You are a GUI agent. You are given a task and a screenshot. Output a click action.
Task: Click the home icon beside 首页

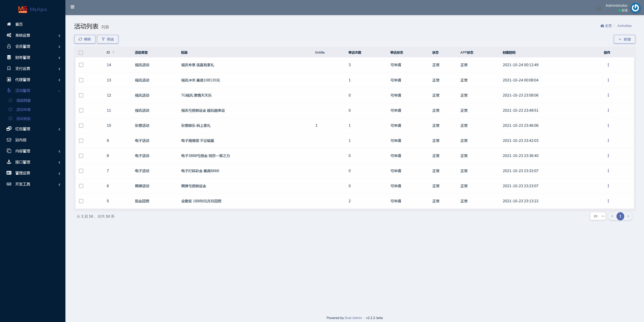[x=9, y=24]
